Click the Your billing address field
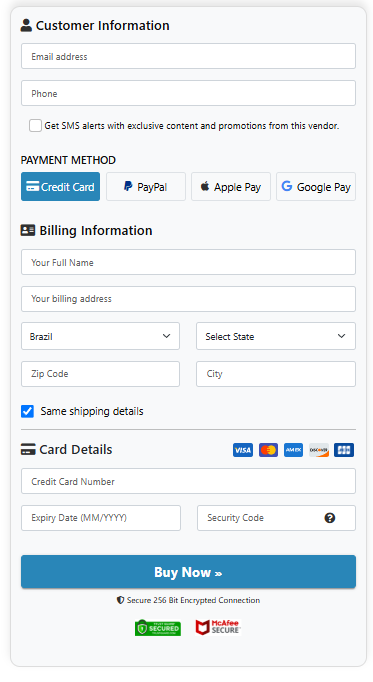Viewport: 373px width, 682px height. coord(188,299)
